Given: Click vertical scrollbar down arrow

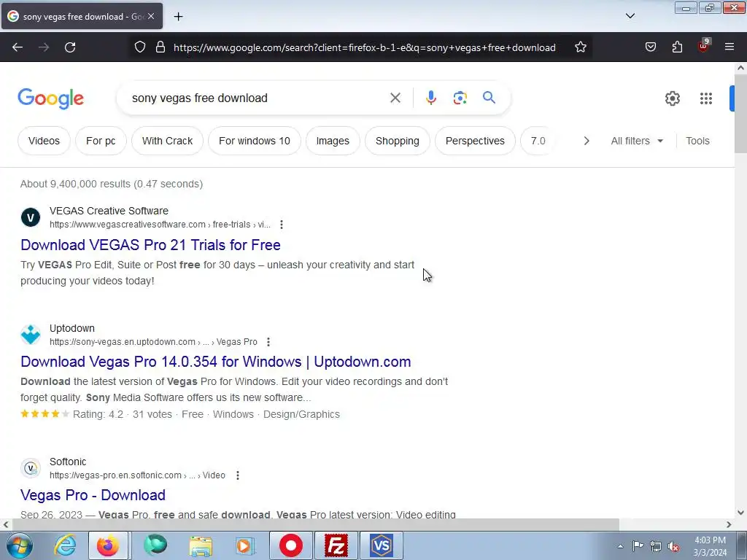Looking at the screenshot, I should tap(740, 513).
